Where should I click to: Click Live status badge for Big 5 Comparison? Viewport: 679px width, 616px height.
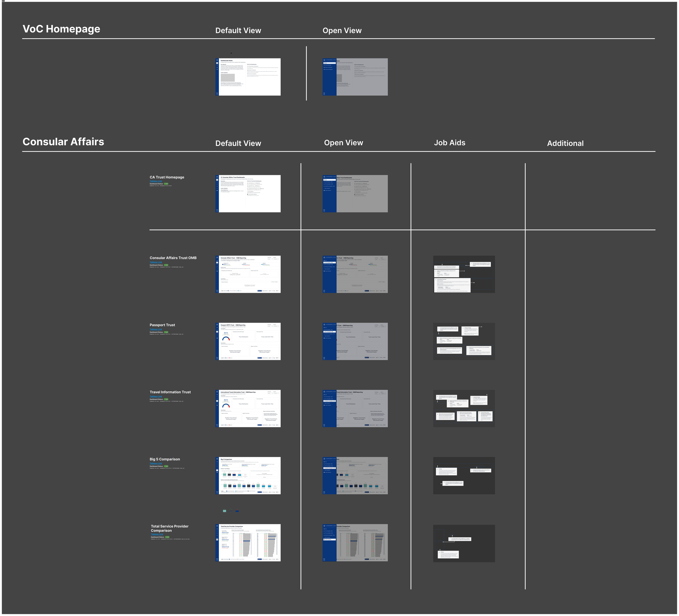166,466
